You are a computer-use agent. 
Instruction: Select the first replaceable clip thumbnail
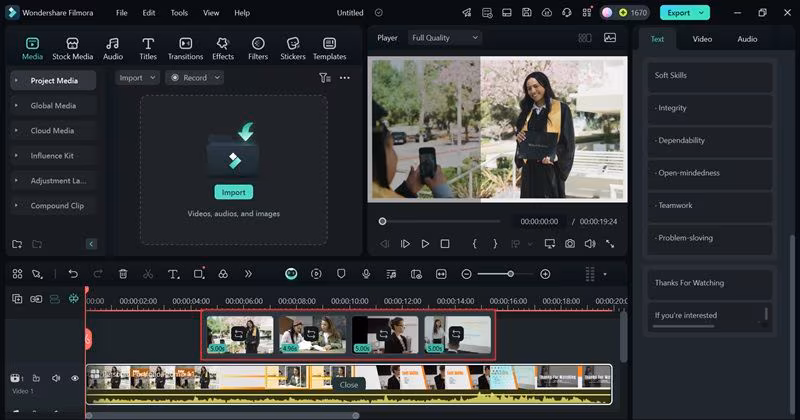coord(240,335)
